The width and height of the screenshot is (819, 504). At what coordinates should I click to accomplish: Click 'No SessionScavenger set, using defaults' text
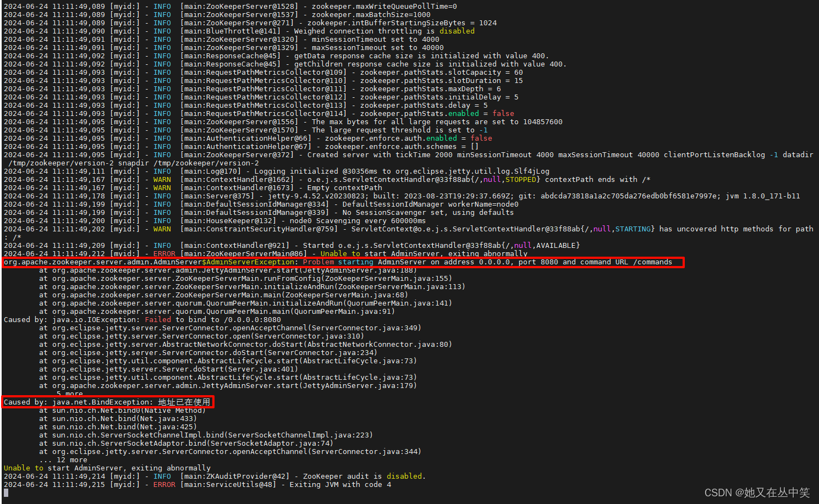click(428, 213)
